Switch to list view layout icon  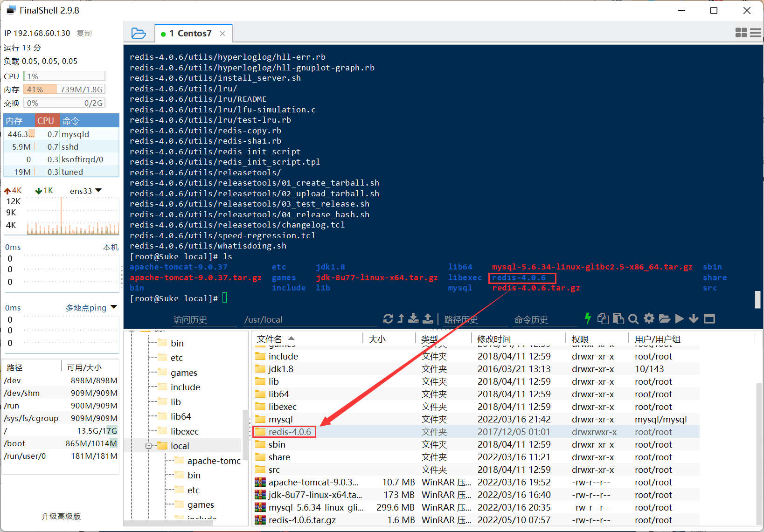point(755,33)
